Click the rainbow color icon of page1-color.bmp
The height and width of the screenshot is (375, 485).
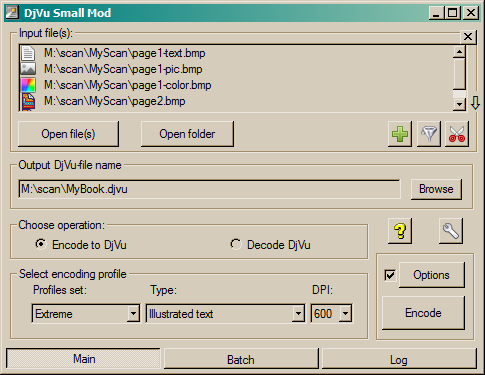coord(28,85)
